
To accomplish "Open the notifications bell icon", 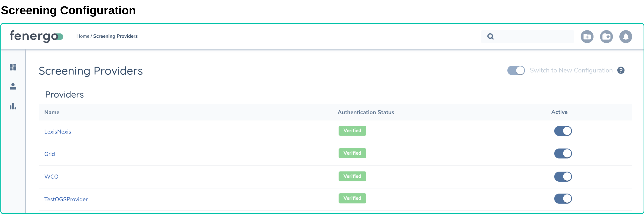I will 625,37.
